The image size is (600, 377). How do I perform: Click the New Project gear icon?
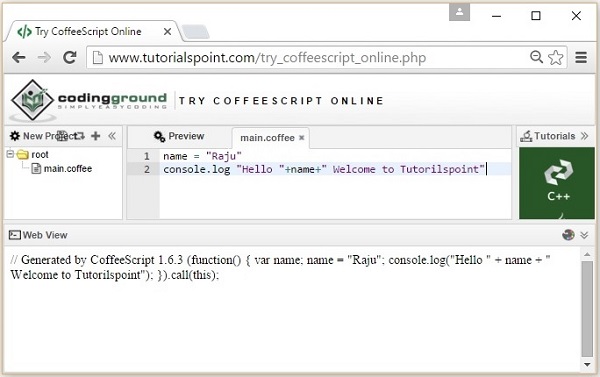coord(15,136)
